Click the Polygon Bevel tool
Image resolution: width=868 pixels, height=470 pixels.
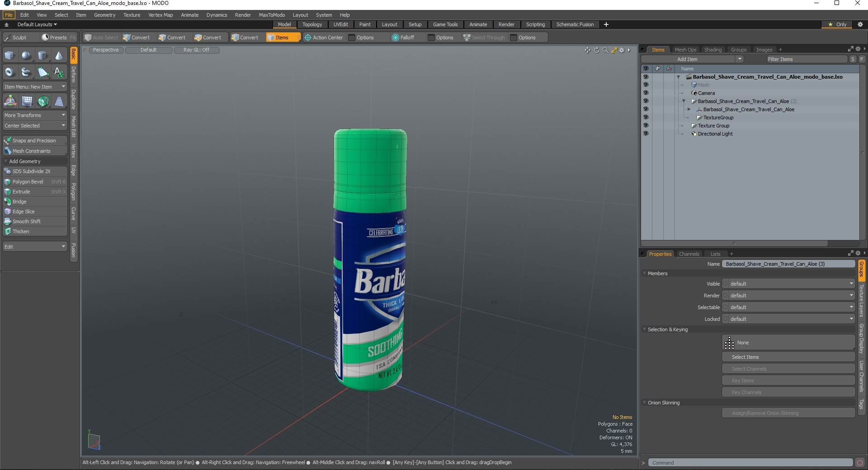click(x=35, y=182)
